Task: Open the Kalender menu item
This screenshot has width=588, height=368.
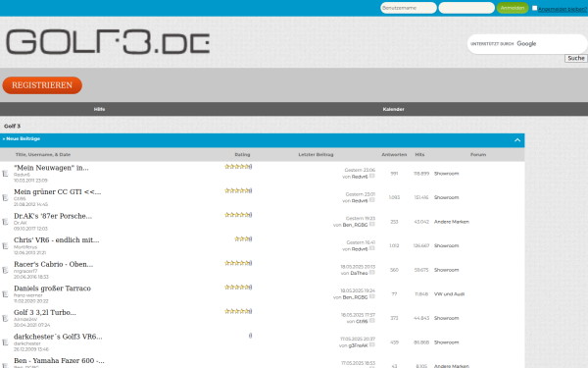Action: [x=393, y=109]
